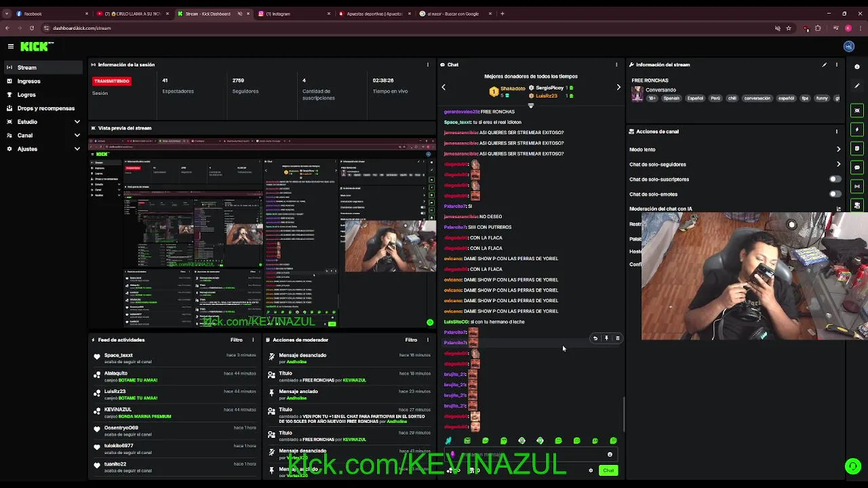Click the stream preview eye icon in right rail
The height and width of the screenshot is (488, 868).
pyautogui.click(x=857, y=110)
